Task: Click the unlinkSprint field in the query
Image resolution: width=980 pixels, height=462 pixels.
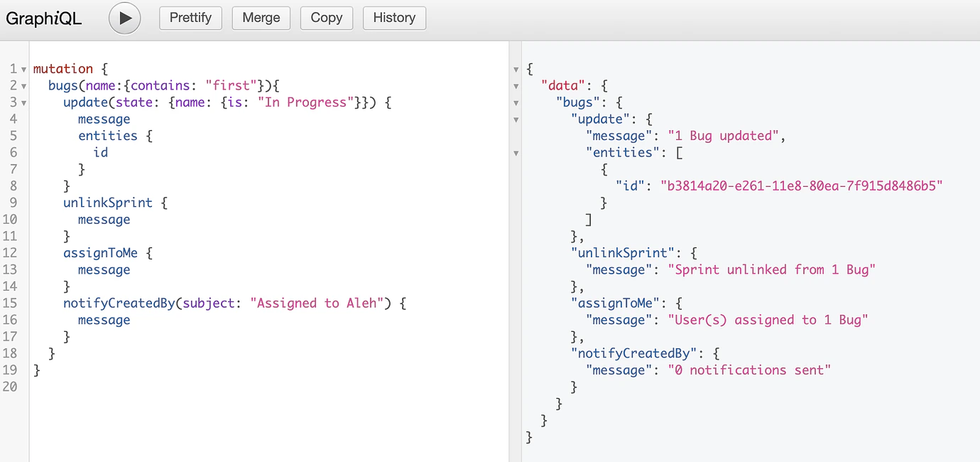Action: 108,203
